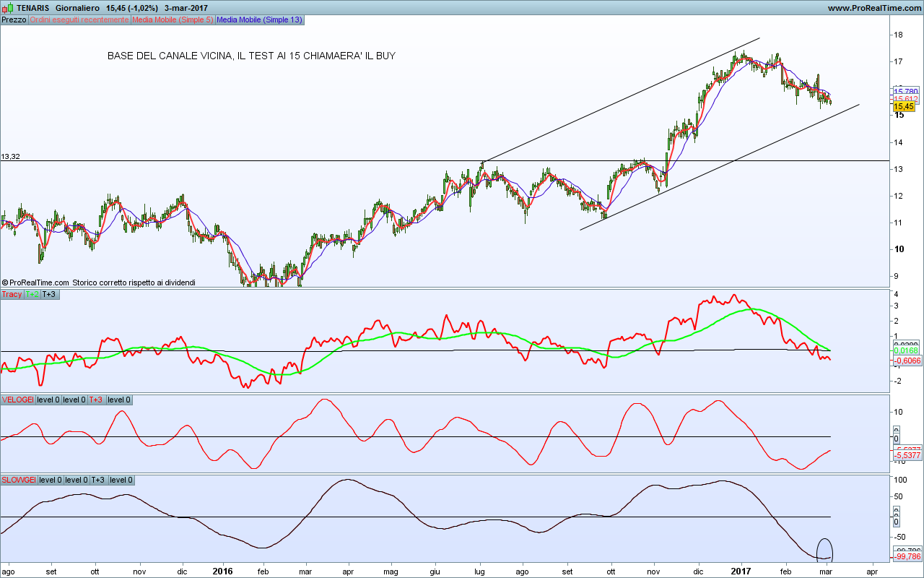Select the BASE DEL CANALE VICINA text annotation
This screenshot has height=578, width=924.
(251, 56)
